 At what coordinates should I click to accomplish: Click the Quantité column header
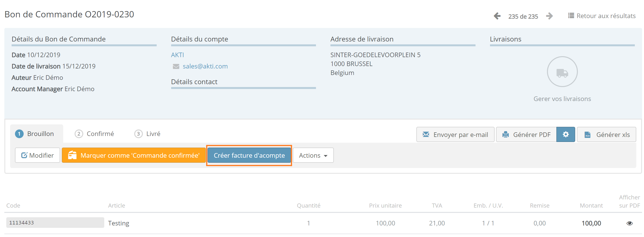click(x=308, y=205)
